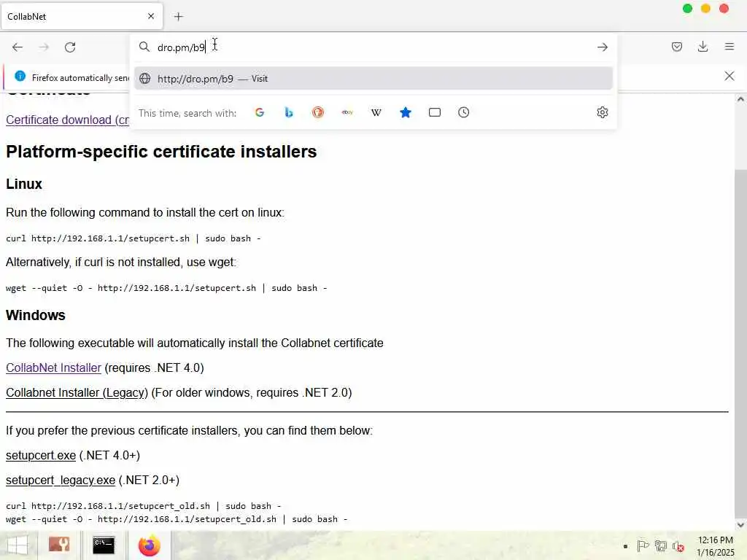Click the curl setupcert.sh command text
The height and width of the screenshot is (560, 747).
133,238
